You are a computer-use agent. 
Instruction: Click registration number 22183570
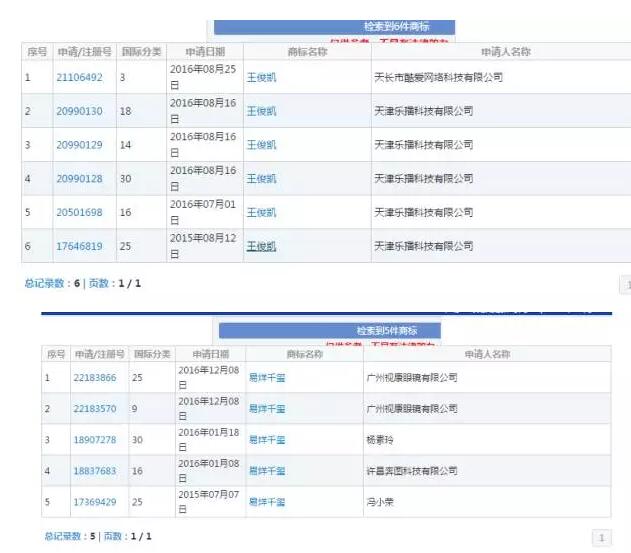coord(95,409)
